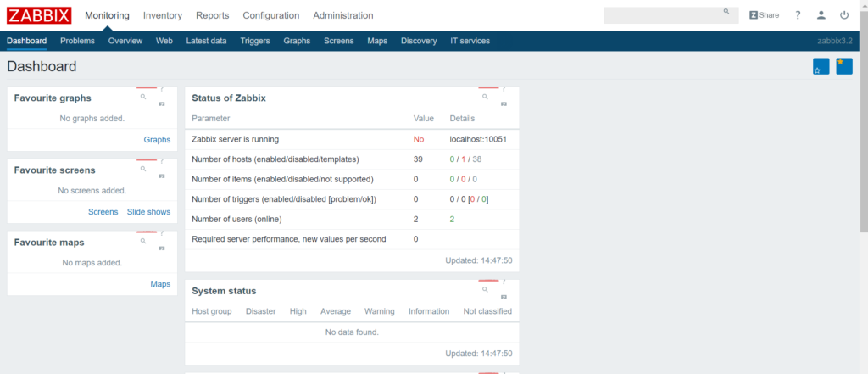Click the blue button with yellow star
Viewport: 868px width, 374px height.
point(844,66)
